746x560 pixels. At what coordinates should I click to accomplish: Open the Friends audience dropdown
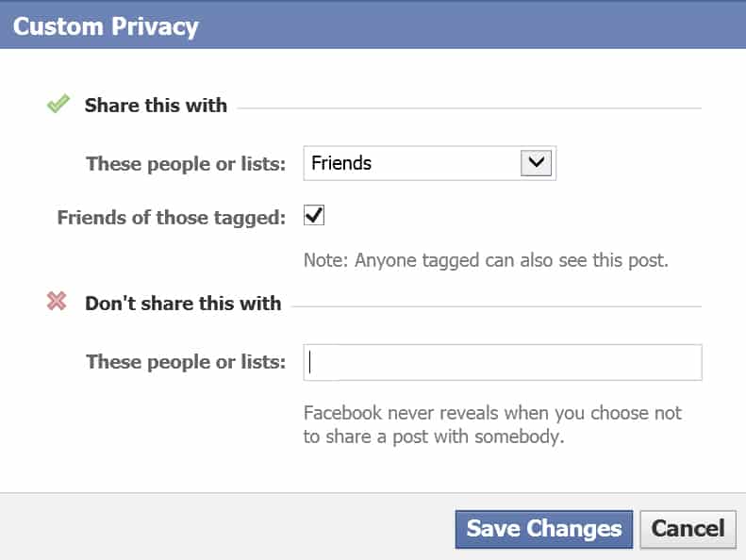pyautogui.click(x=429, y=163)
